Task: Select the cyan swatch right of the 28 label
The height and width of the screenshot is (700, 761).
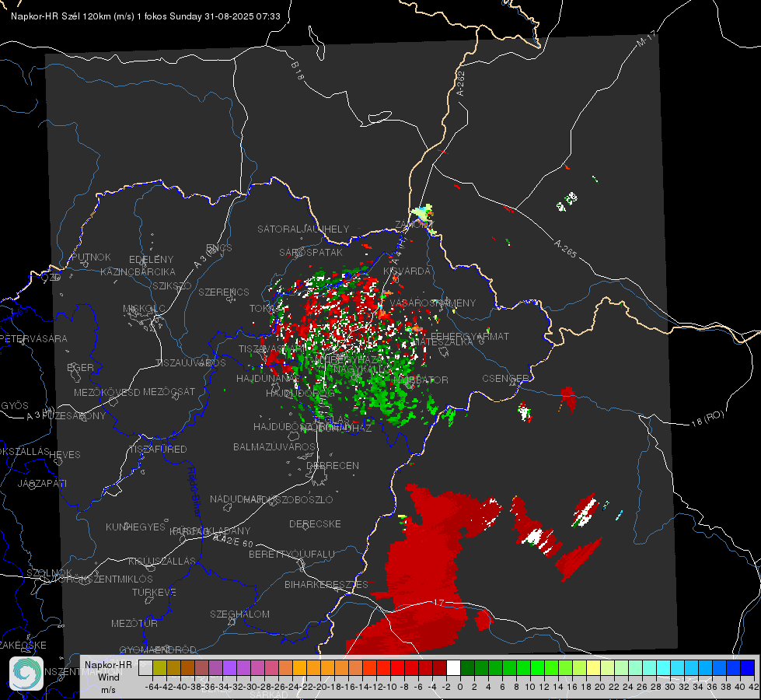Action: pos(664,667)
